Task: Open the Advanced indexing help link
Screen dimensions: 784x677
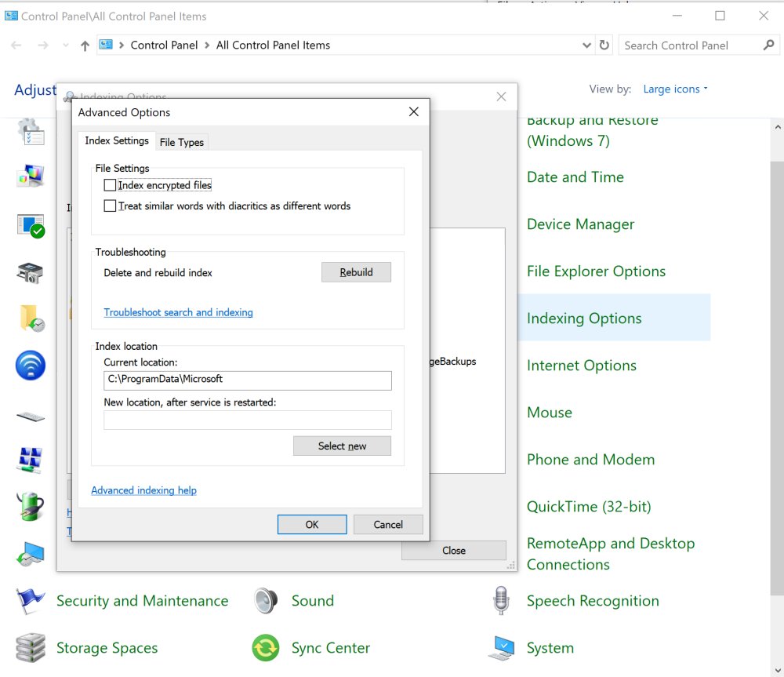Action: pos(143,490)
